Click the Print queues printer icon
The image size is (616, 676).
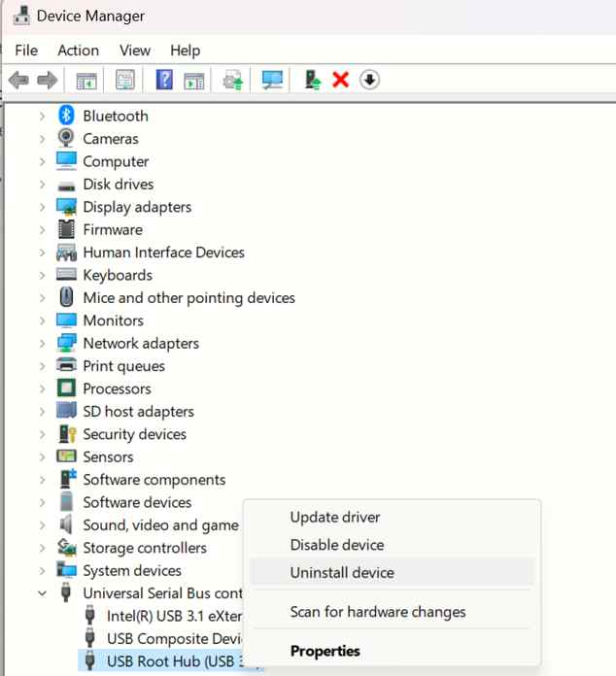coord(66,365)
